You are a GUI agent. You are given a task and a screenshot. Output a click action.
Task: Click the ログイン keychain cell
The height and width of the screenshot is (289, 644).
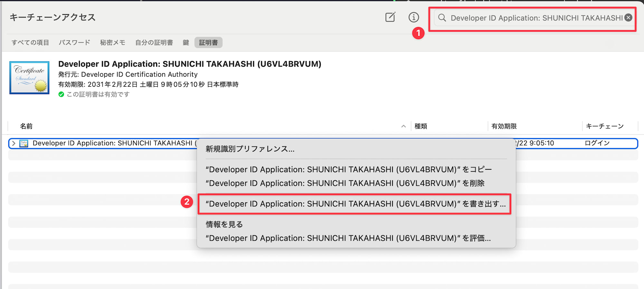[x=597, y=143]
